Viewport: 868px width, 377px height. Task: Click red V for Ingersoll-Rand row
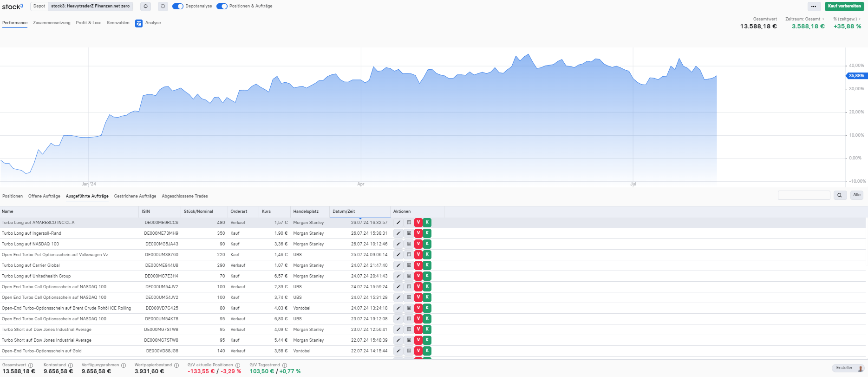coord(418,233)
